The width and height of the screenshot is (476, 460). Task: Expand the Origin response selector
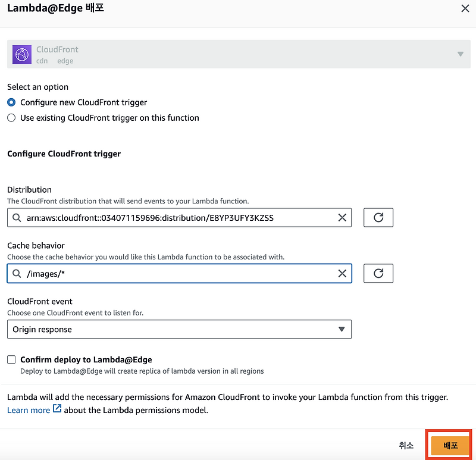click(x=342, y=329)
